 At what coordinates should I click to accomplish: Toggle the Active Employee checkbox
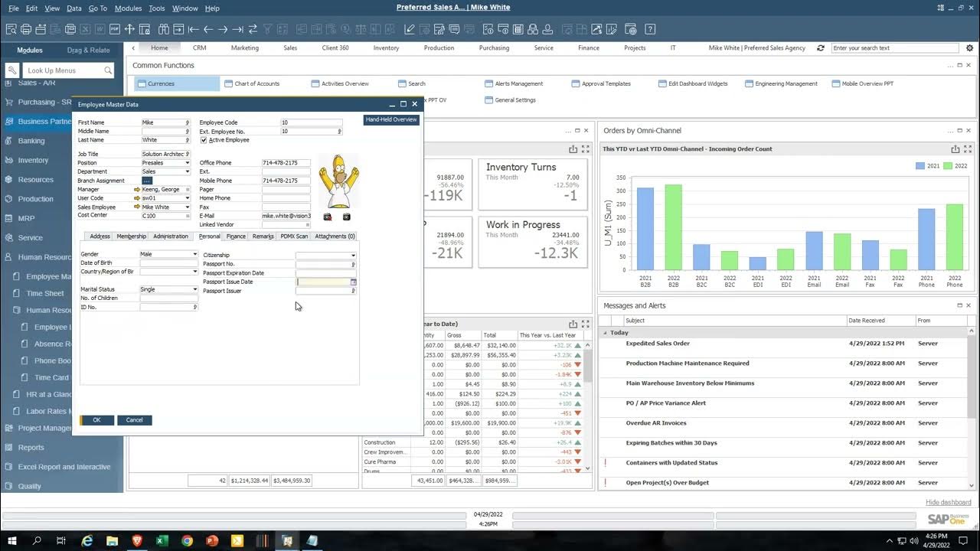pyautogui.click(x=204, y=140)
